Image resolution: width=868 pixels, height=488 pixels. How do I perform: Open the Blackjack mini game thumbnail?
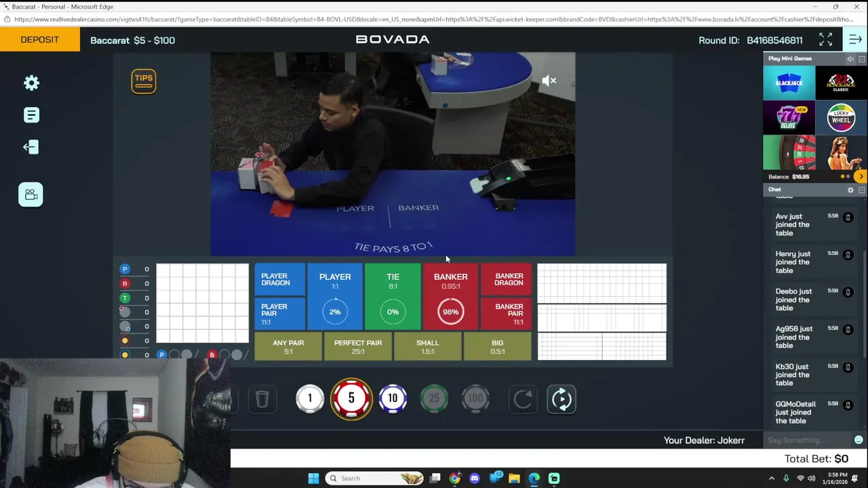(x=789, y=83)
